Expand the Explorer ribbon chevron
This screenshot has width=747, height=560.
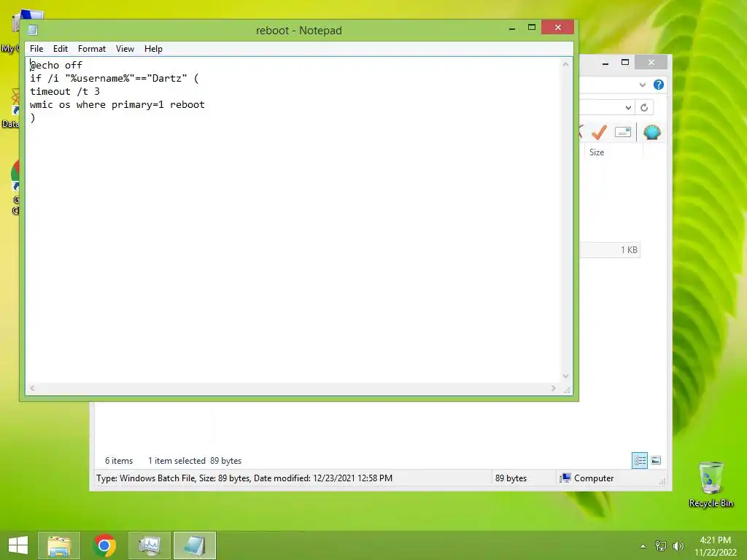pos(642,85)
